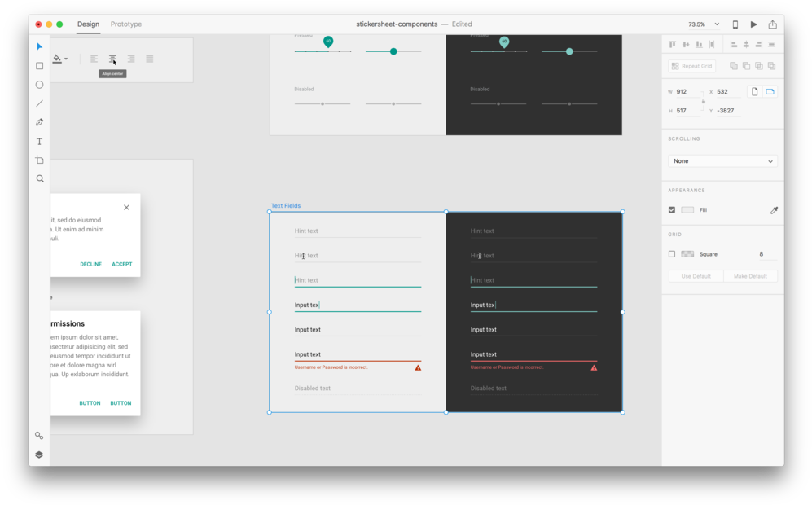This screenshot has height=505, width=812.
Task: Click the X position field 532
Action: (x=727, y=92)
